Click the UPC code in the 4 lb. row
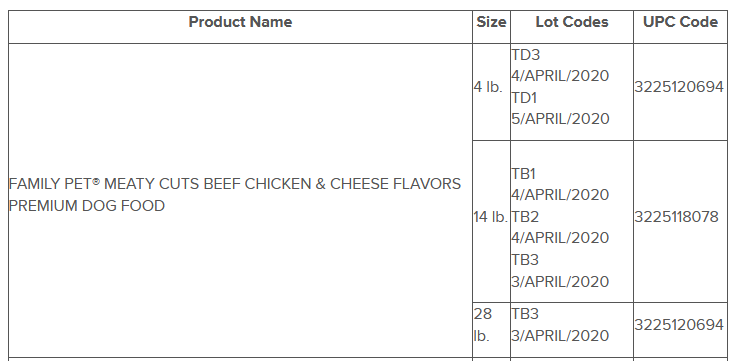 click(679, 87)
